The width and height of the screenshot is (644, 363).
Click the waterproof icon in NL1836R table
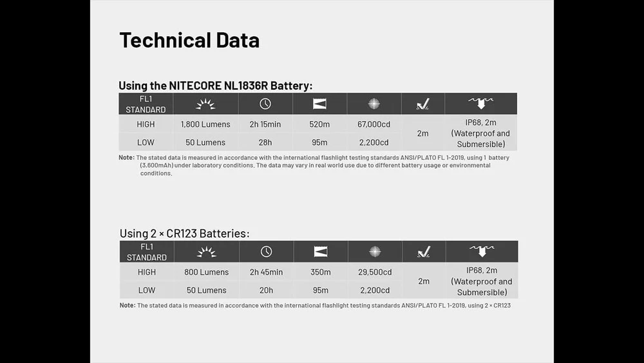pos(480,103)
